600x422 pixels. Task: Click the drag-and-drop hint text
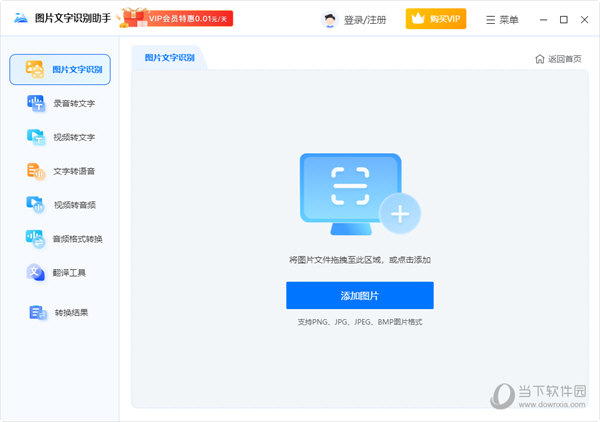pyautogui.click(x=360, y=260)
